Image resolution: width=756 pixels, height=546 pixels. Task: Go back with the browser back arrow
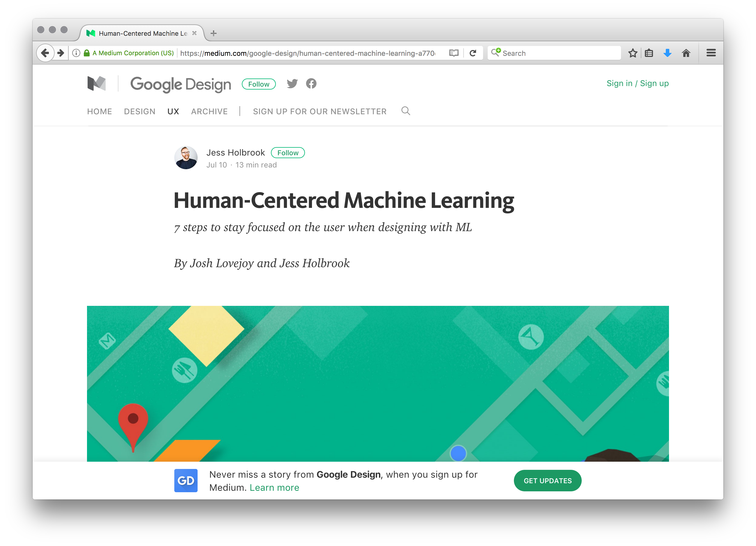tap(45, 53)
